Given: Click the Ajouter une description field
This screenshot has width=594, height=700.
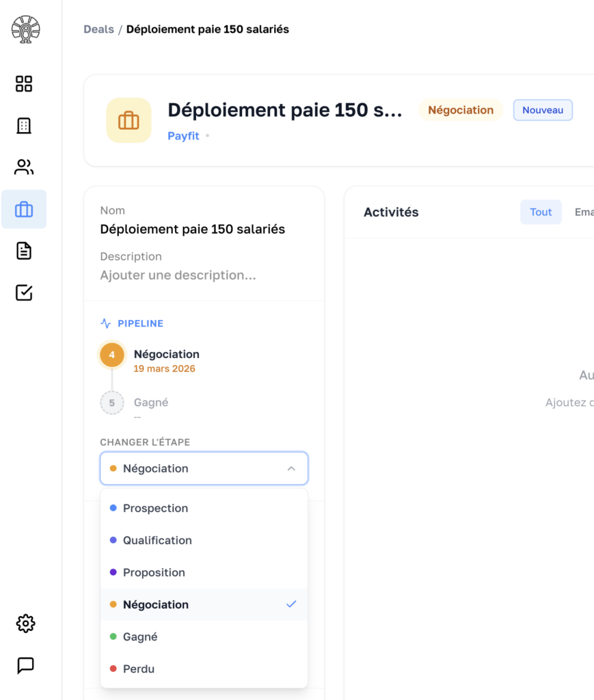Looking at the screenshot, I should pos(178,275).
